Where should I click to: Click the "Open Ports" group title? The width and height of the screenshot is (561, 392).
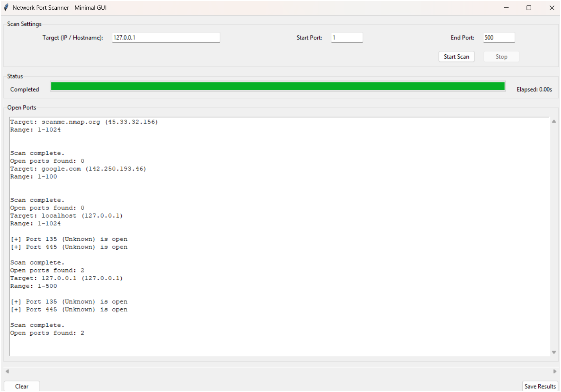22,107
